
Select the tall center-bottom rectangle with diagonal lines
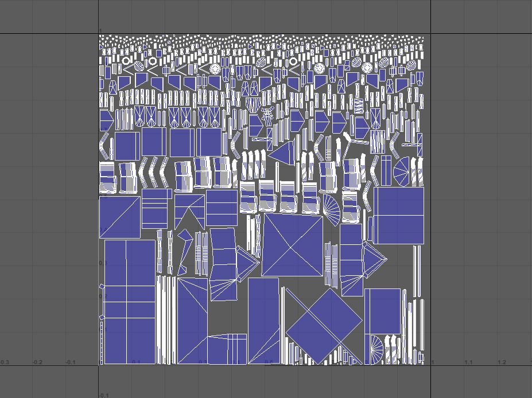(x=263, y=321)
